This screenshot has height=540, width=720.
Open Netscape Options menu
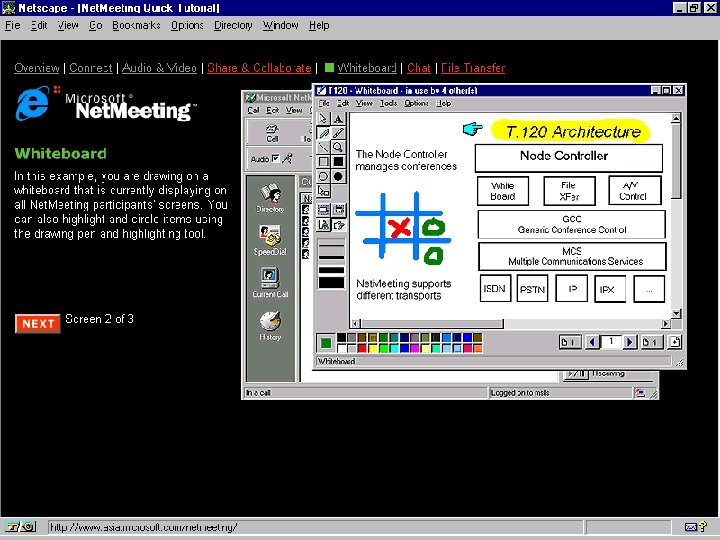click(x=187, y=26)
